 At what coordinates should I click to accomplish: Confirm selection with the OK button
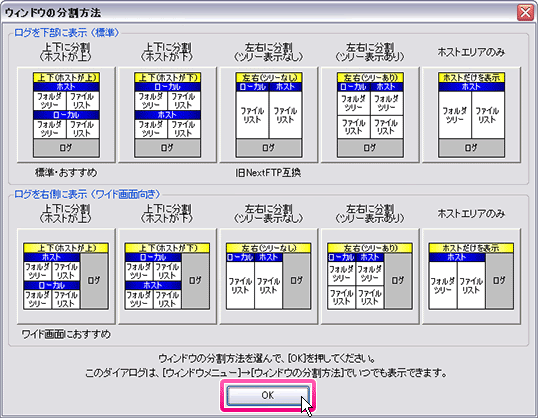click(268, 395)
